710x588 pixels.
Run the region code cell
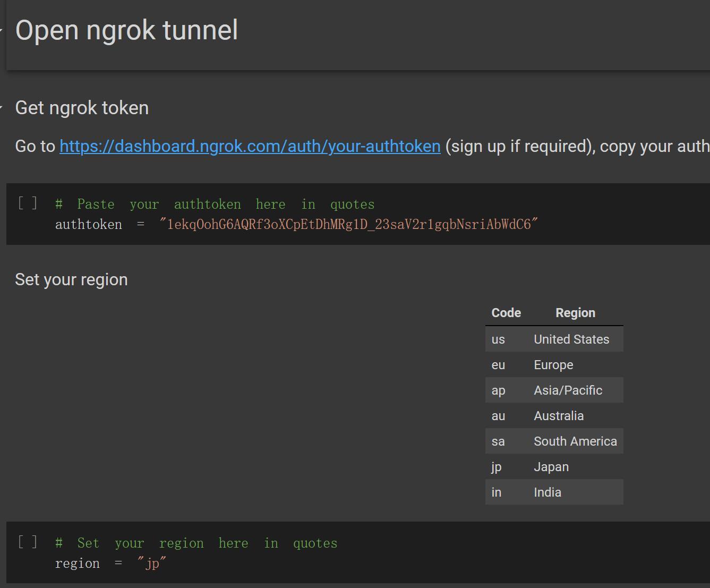pos(28,542)
